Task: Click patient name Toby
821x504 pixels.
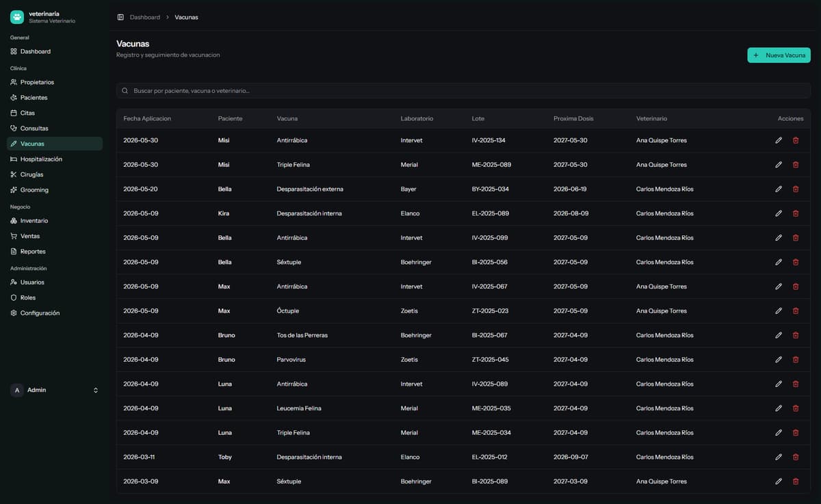Action: [225, 457]
